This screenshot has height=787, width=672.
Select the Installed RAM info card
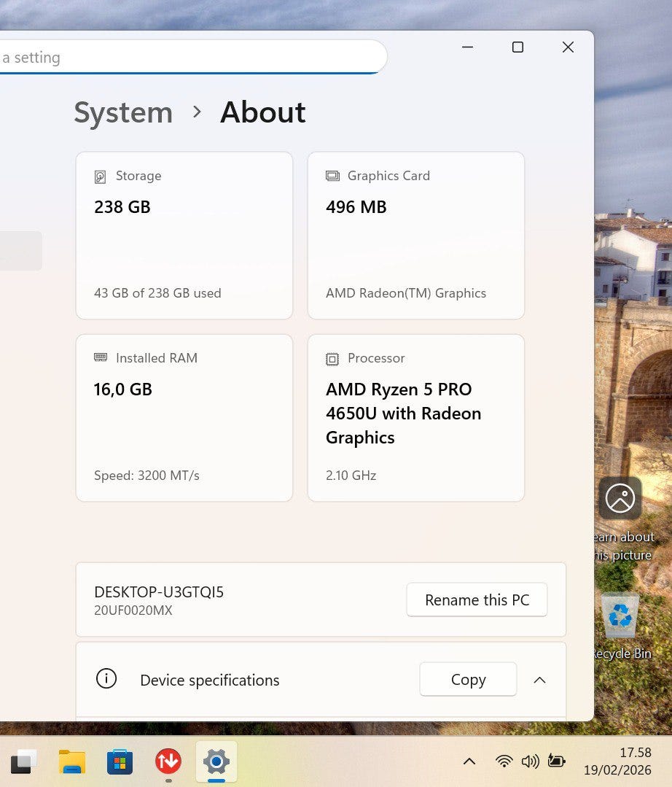click(184, 418)
